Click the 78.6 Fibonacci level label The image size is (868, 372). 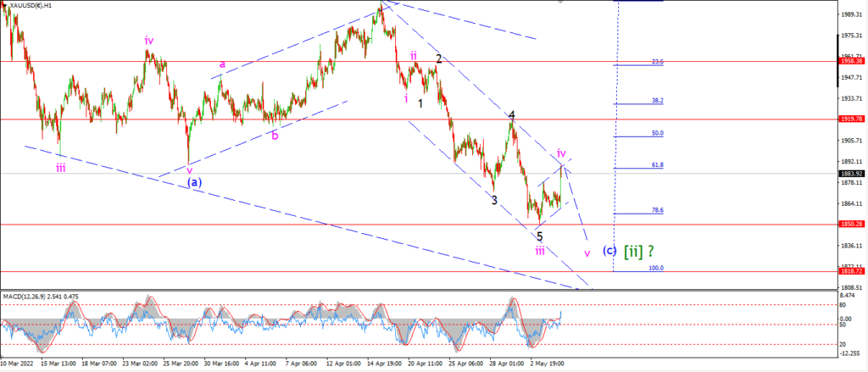(x=658, y=210)
